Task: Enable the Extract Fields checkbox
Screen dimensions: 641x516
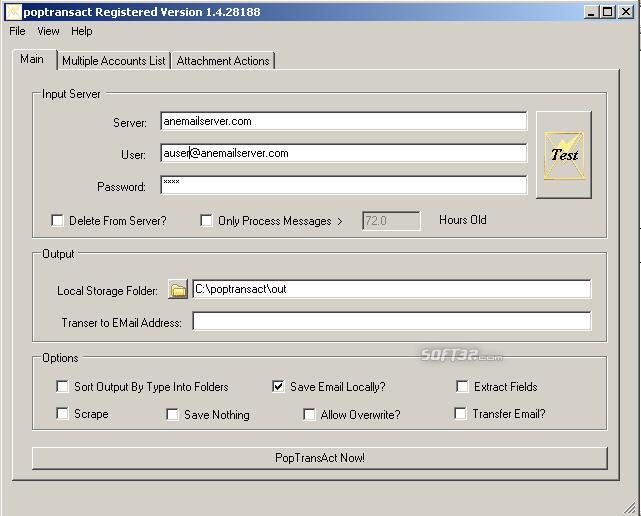Action: point(462,386)
